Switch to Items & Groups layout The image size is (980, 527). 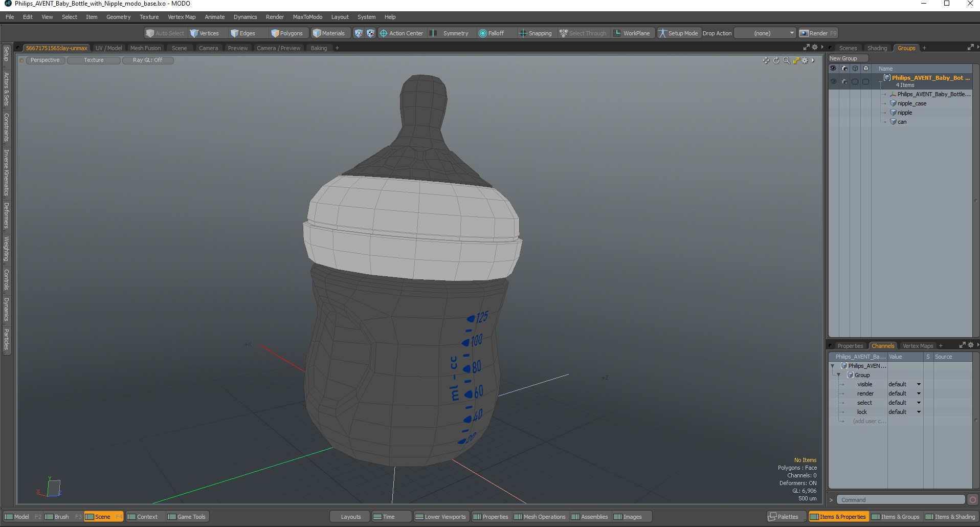[x=895, y=517]
